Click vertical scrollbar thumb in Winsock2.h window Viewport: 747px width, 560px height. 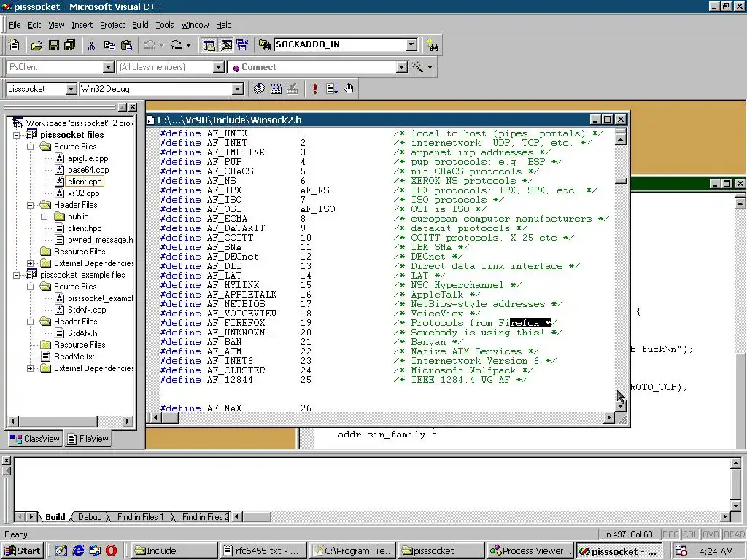tap(620, 181)
